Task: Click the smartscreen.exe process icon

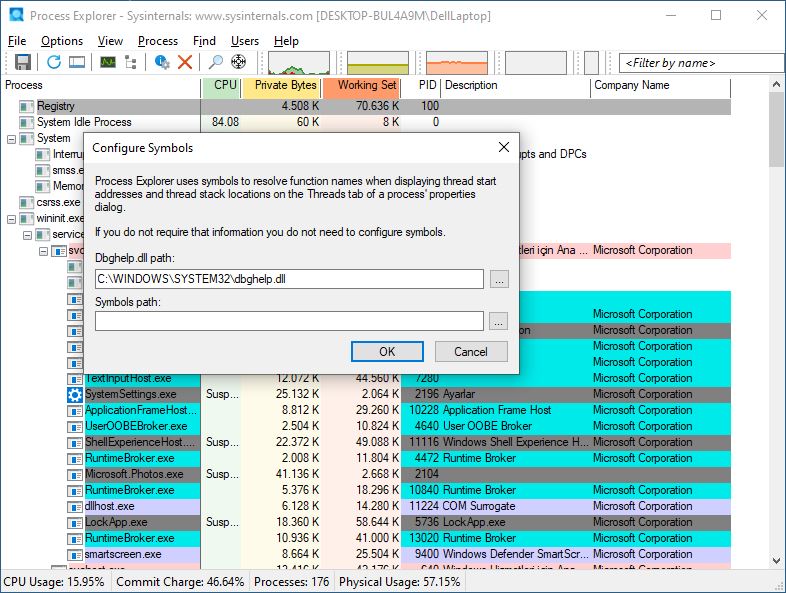Action: (75, 555)
